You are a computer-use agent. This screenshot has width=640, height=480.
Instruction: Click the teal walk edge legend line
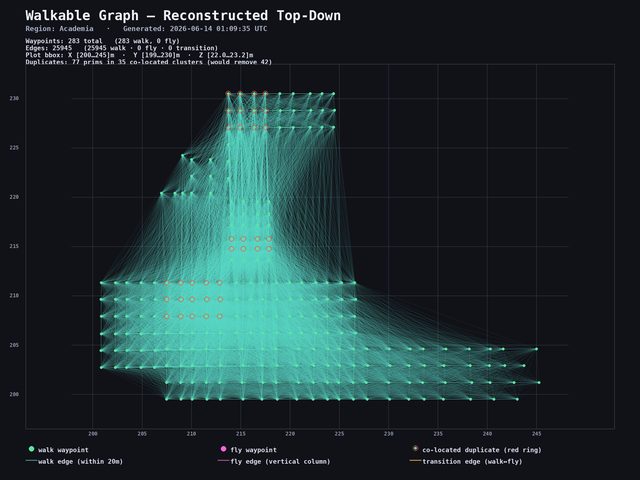[31, 461]
